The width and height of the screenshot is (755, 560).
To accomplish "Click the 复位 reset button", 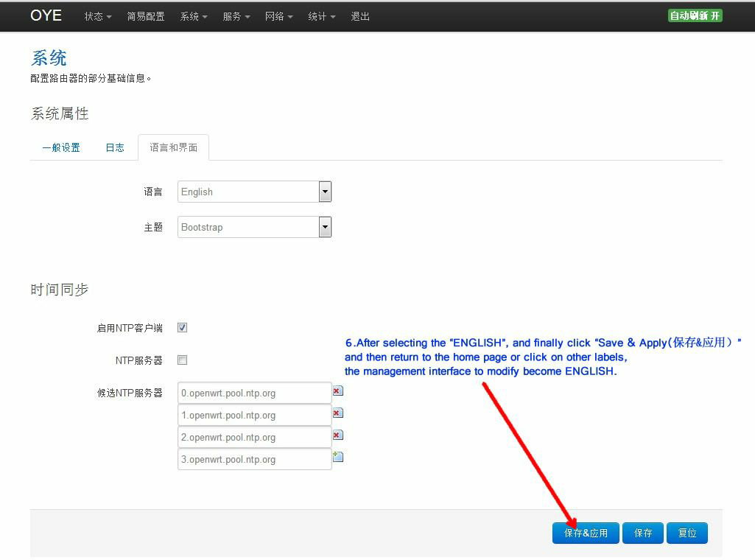I will tap(687, 533).
